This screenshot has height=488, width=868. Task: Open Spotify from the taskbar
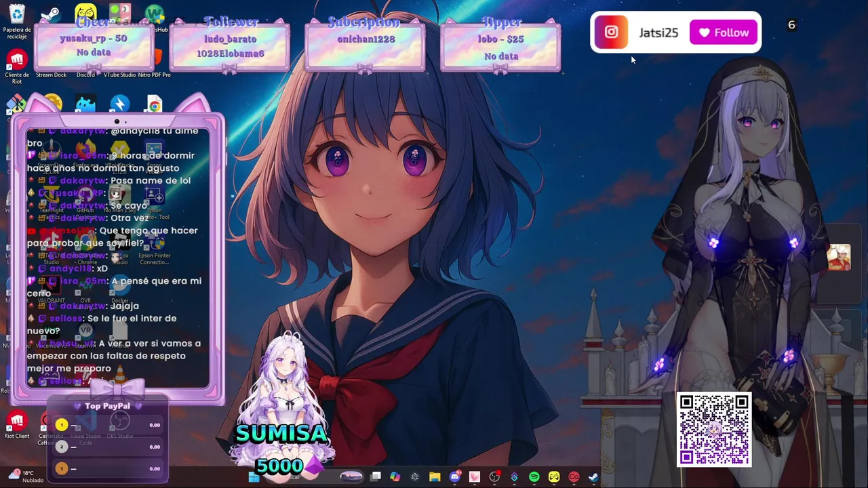[534, 477]
